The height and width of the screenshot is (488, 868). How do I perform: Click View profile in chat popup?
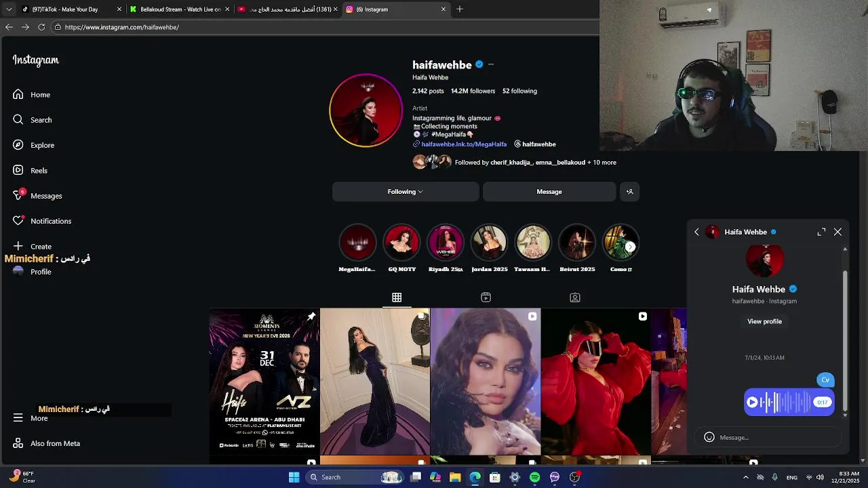pyautogui.click(x=764, y=321)
